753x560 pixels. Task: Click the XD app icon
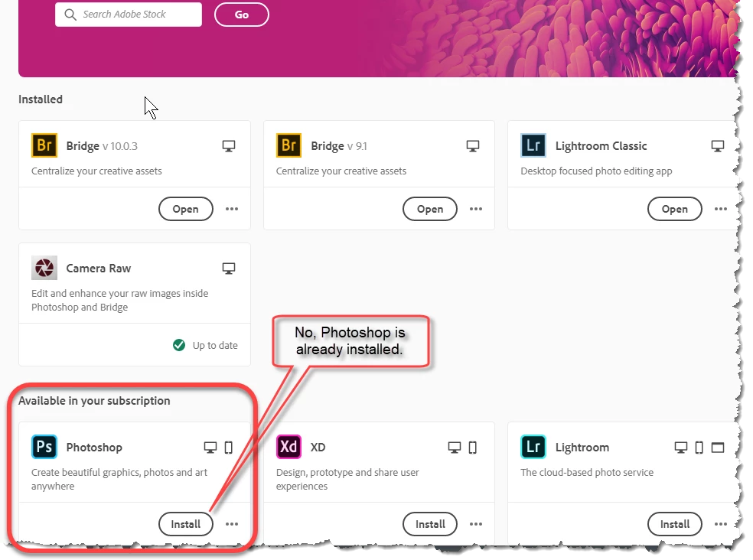288,447
